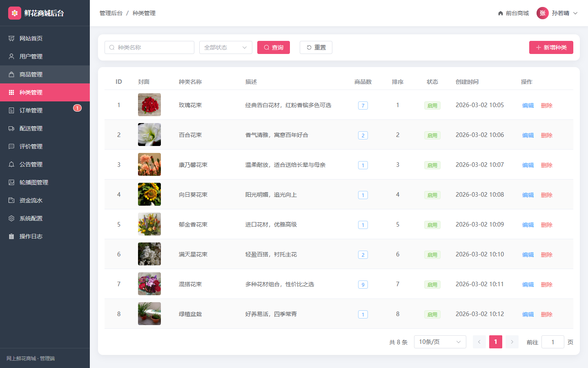Click the 重置 reset button
The image size is (588, 368).
coord(316,47)
